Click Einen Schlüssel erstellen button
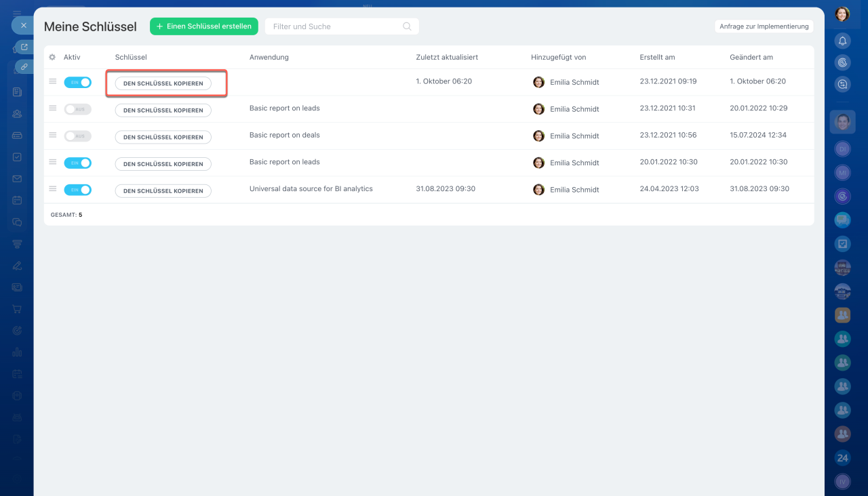This screenshot has width=868, height=496. [203, 26]
